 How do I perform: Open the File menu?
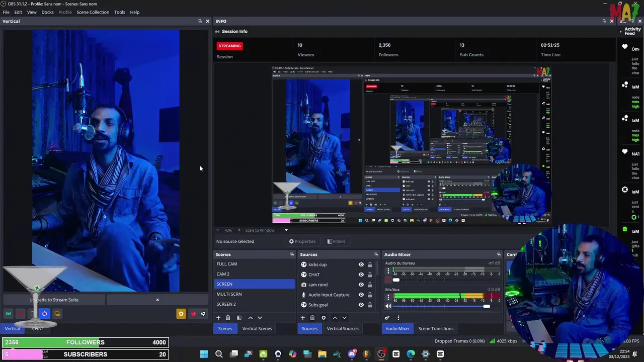coord(6,12)
